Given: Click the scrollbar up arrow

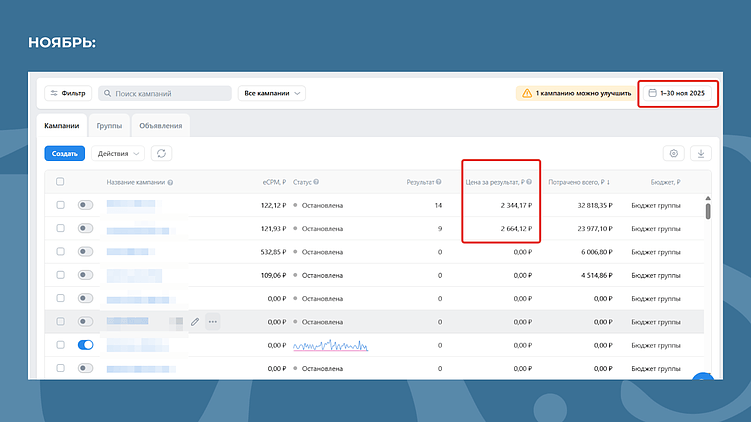Looking at the screenshot, I should click(708, 198).
